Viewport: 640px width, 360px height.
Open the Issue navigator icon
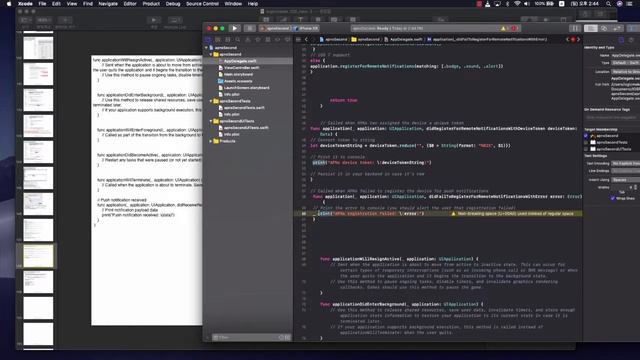coord(248,40)
